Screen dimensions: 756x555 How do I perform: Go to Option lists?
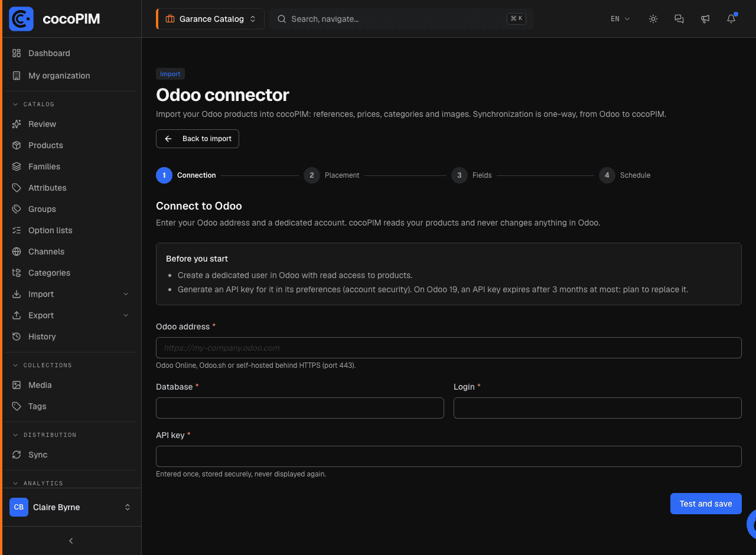[71, 230]
